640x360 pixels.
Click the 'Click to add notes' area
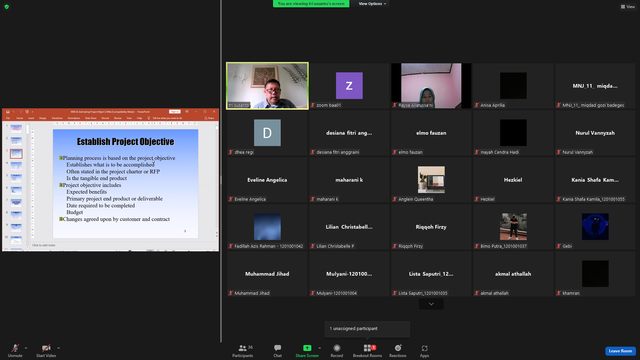[x=44, y=245]
